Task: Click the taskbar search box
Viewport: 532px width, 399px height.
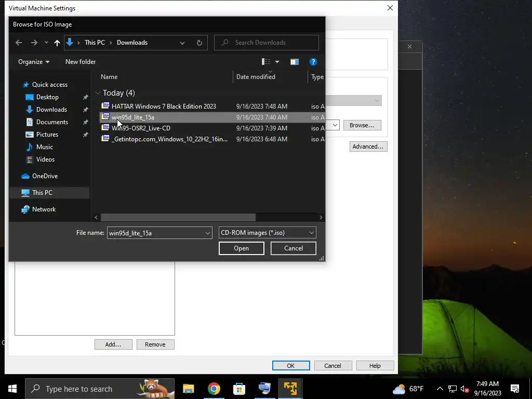Action: 99,389
